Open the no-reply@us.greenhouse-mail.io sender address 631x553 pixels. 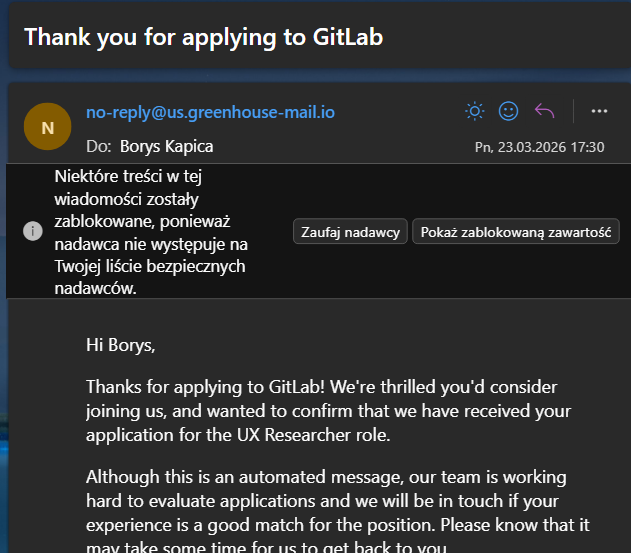211,112
